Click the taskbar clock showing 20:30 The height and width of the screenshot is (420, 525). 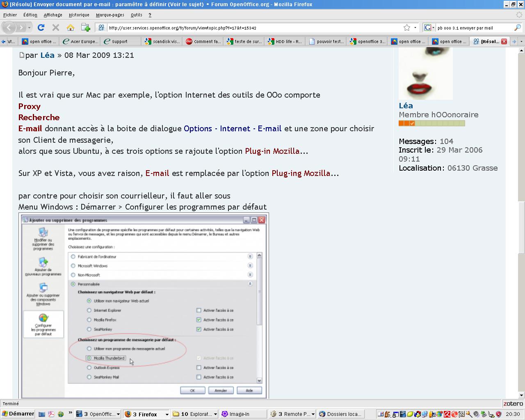click(x=513, y=414)
